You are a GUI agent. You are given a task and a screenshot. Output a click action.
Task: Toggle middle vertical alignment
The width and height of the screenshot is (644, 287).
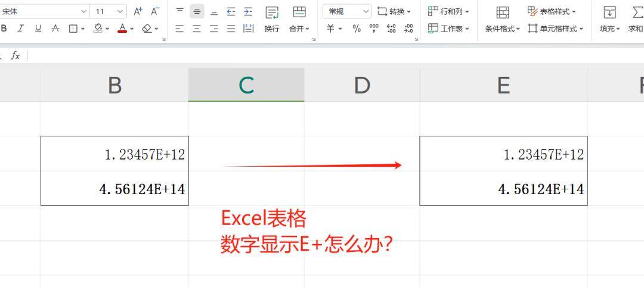[x=197, y=11]
